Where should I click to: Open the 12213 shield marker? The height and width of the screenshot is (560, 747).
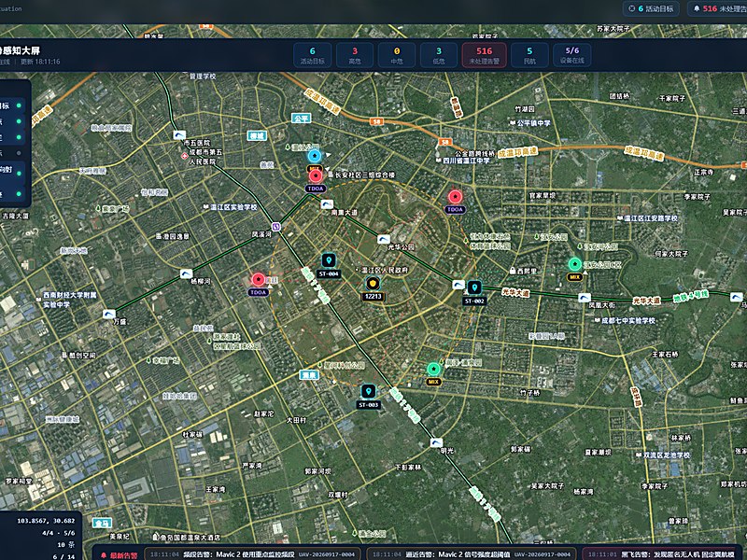click(x=373, y=284)
